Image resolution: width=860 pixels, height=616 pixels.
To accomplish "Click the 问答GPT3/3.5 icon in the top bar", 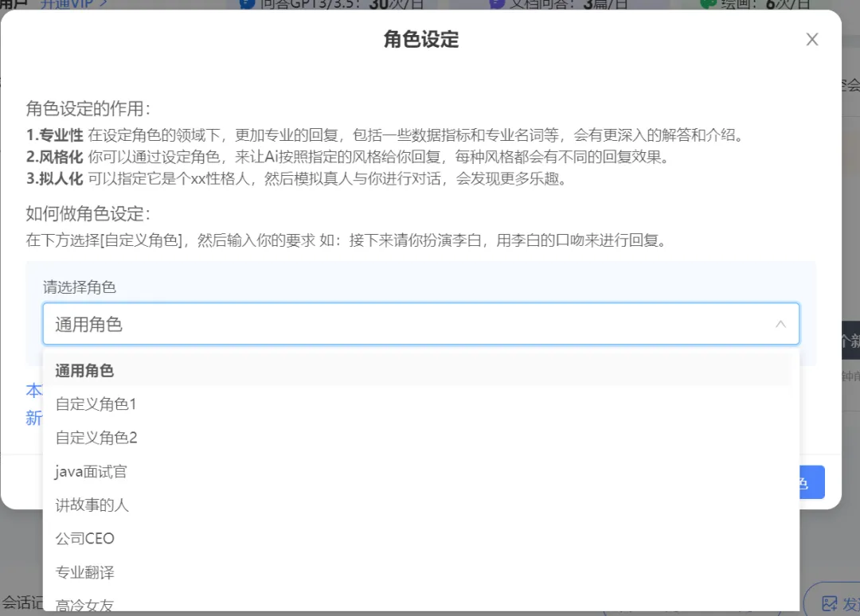I will tap(249, 4).
